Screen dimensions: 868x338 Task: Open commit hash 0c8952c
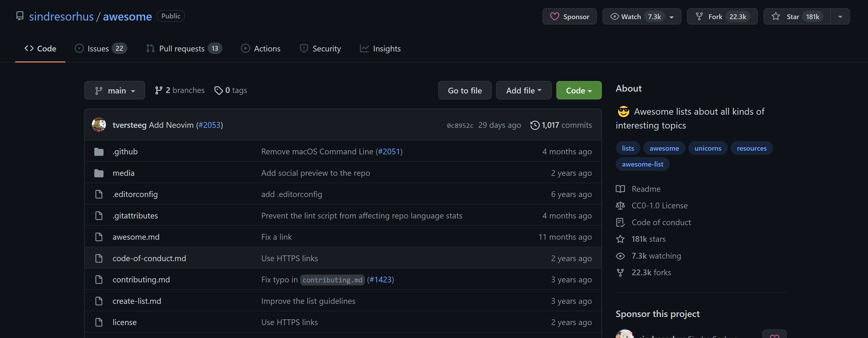tap(460, 125)
